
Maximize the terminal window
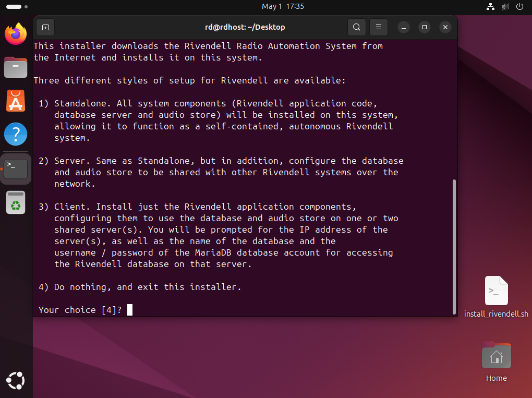(x=425, y=27)
